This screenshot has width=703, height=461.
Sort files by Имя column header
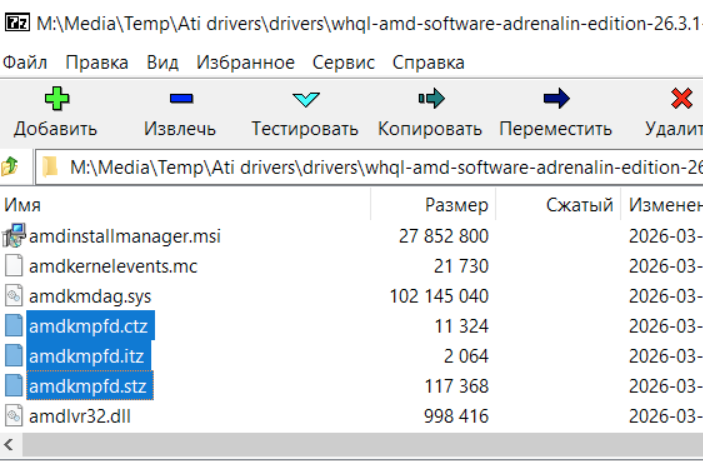pos(186,205)
